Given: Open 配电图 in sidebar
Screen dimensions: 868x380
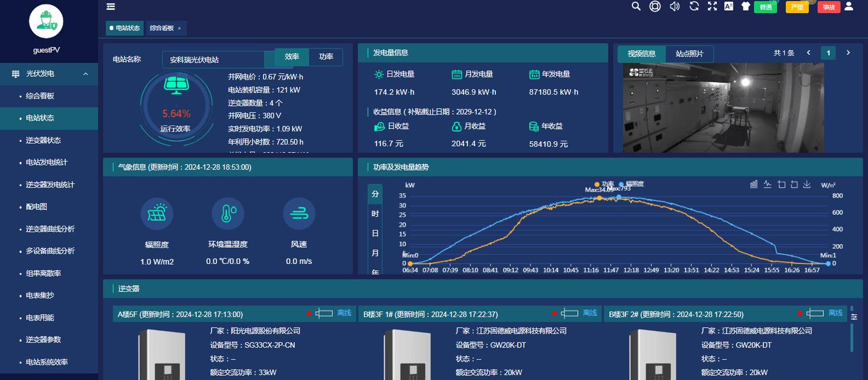Looking at the screenshot, I should (x=49, y=206).
